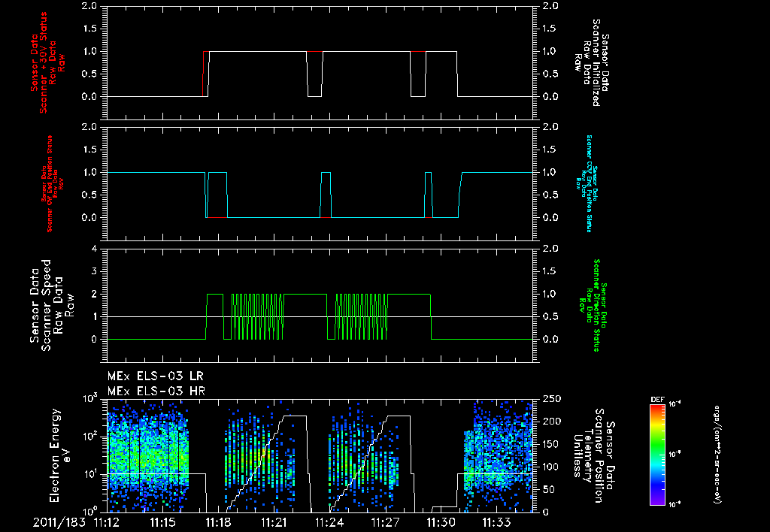This screenshot has width=770, height=532.
Task: Click the 50 tick on Scanner Position axis
Action: (x=550, y=489)
